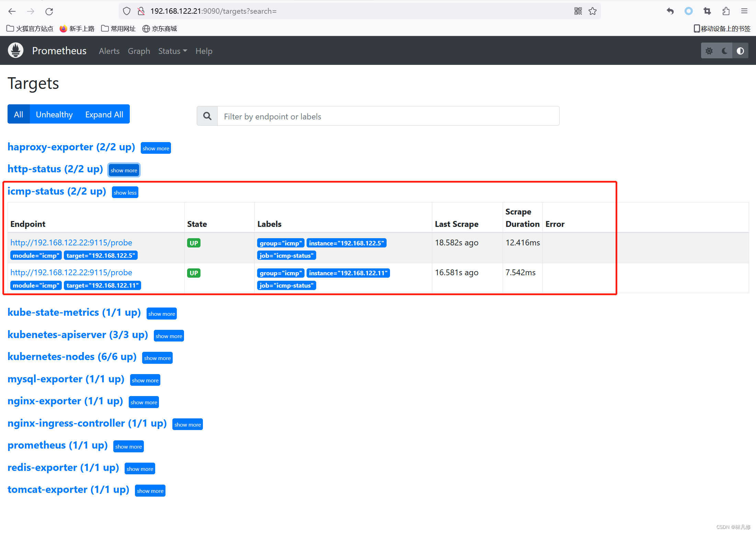Open 移动设备上的书签 bookmarks
The image size is (756, 533).
722,28
